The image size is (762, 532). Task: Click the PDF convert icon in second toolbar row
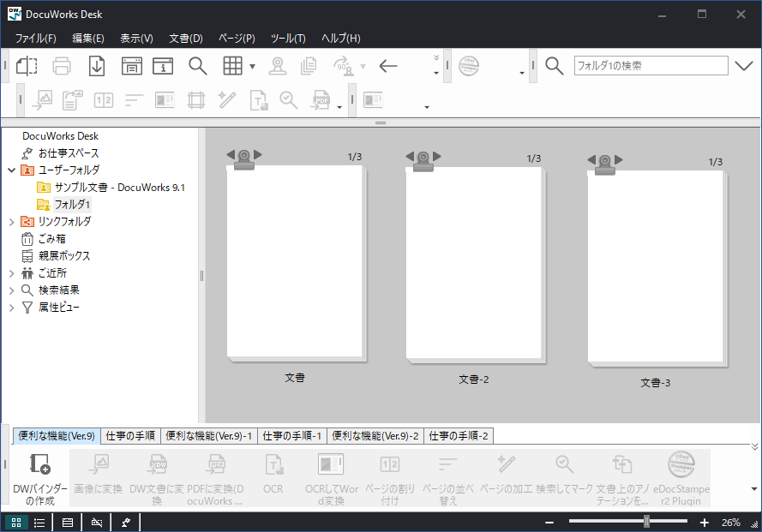(x=321, y=100)
